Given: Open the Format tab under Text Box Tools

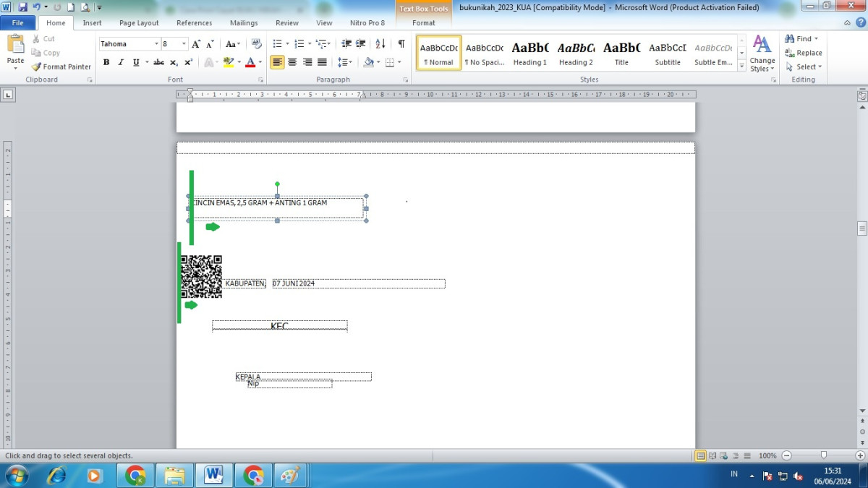Looking at the screenshot, I should (424, 23).
